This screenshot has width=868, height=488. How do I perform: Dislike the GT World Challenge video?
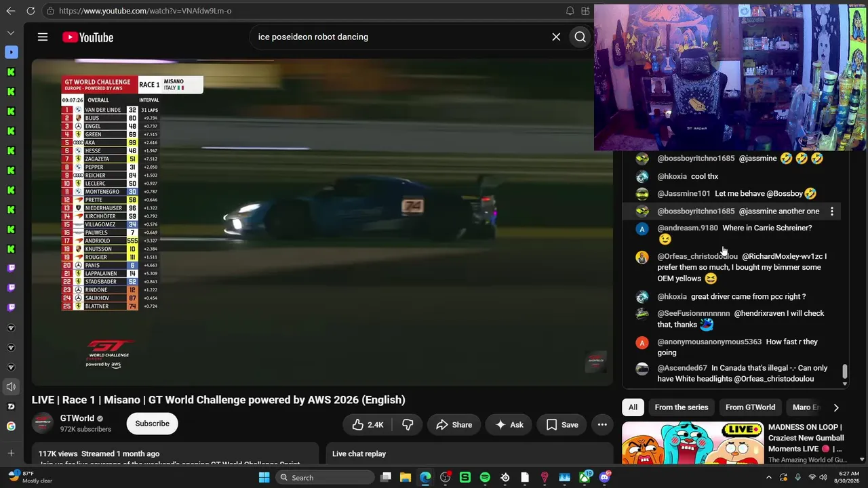point(408,425)
